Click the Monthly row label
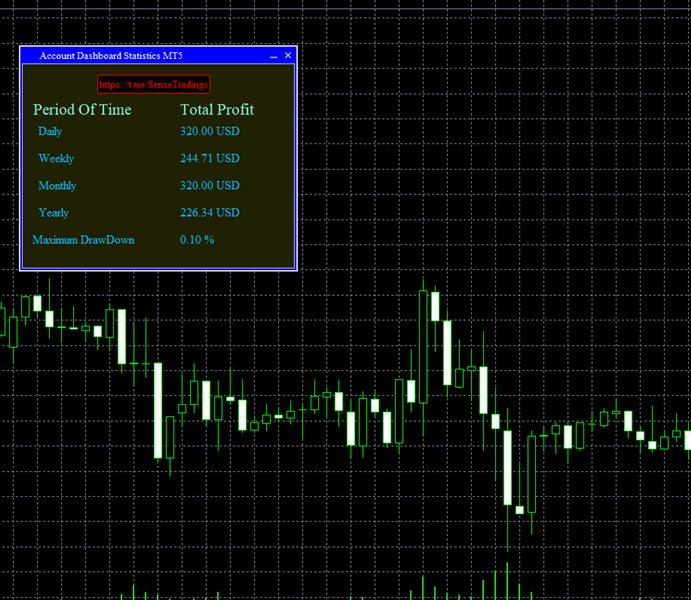The width and height of the screenshot is (691, 600). tap(57, 186)
